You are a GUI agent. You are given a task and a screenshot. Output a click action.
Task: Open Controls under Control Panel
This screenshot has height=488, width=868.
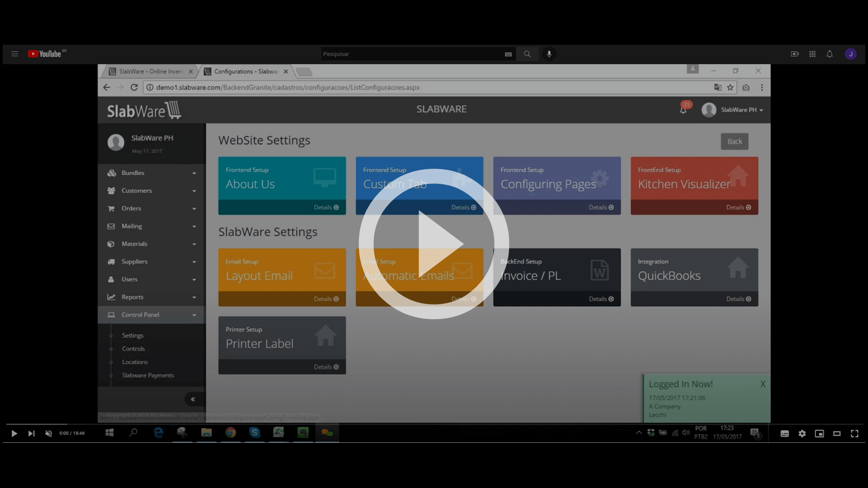click(133, 349)
